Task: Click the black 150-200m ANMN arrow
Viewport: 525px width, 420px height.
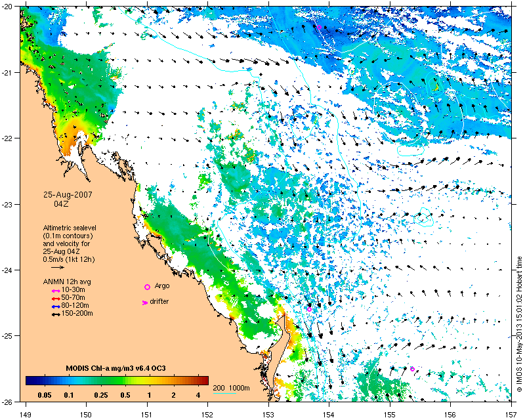Action: coord(56,315)
